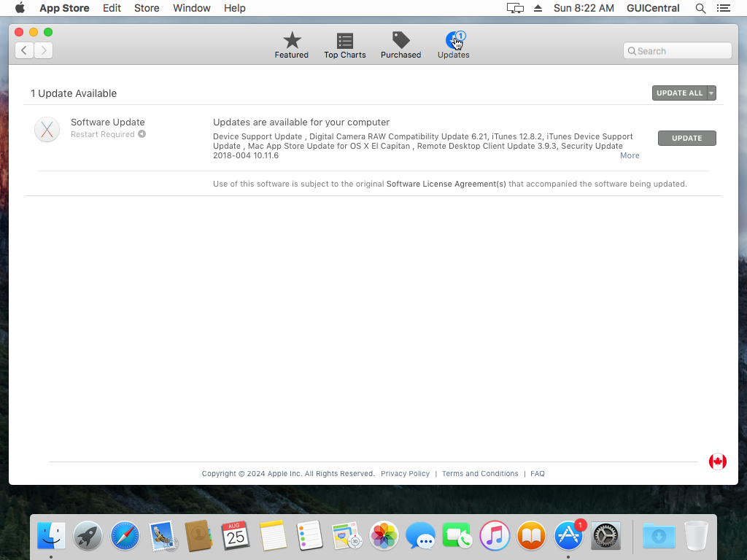Open Notes from the dock
Image resolution: width=747 pixels, height=560 pixels.
pos(273,536)
